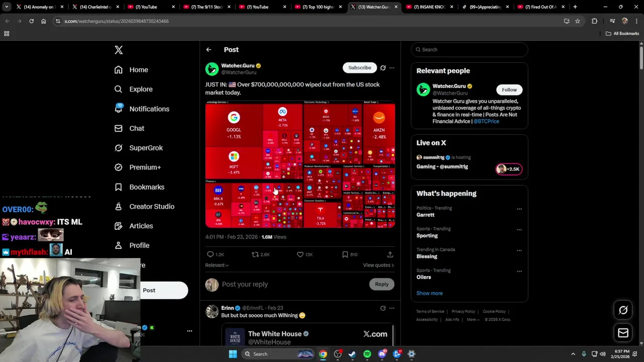This screenshot has width=644, height=362.
Task: Join summit1g's Gaming live broadcast
Action: click(x=442, y=167)
